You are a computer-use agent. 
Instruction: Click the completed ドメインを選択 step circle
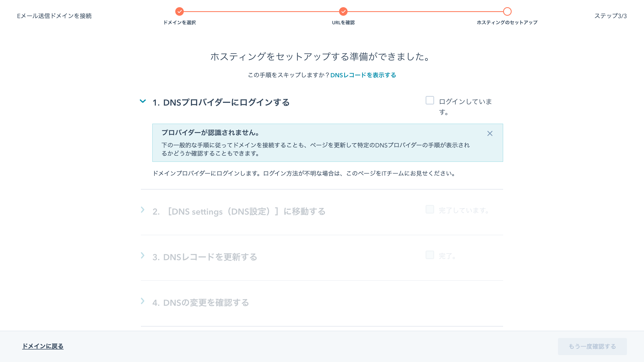coord(180,11)
